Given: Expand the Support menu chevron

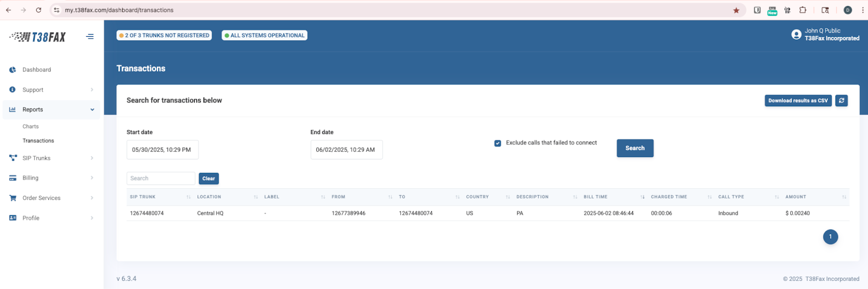Looking at the screenshot, I should tap(92, 89).
